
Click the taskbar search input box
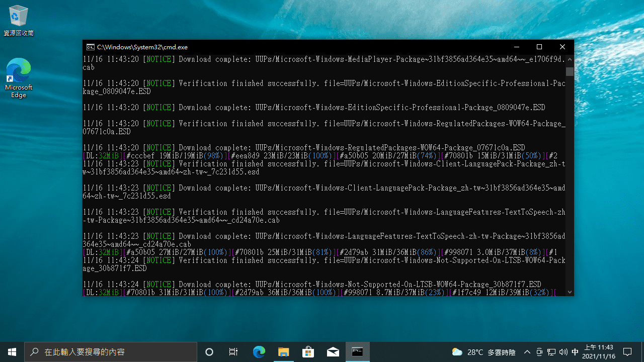coord(111,352)
